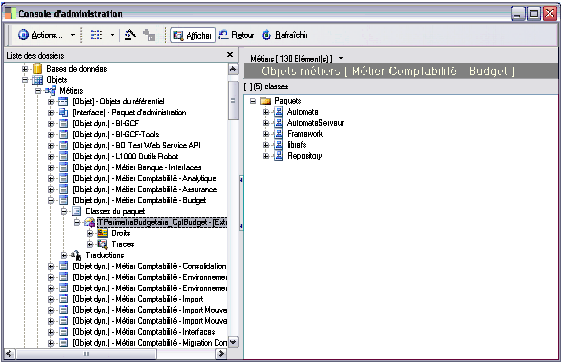Select Métier Comptabilité - Interfaces row
Image resolution: width=564 pixels, height=363 pixels.
tap(144, 332)
